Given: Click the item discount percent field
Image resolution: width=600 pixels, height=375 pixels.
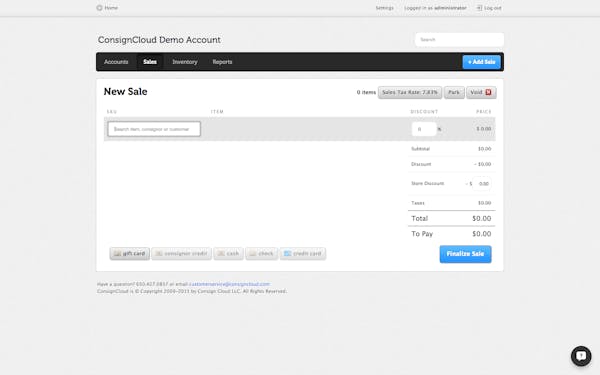Looking at the screenshot, I should pos(424,129).
